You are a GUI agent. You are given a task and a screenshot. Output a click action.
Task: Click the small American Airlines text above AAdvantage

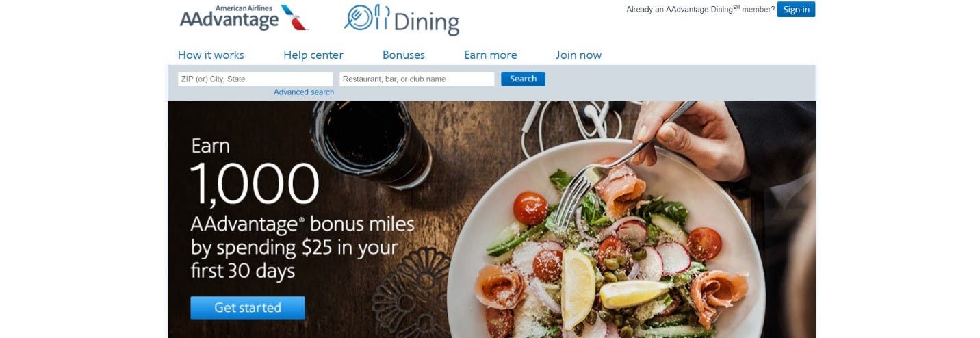(x=244, y=8)
